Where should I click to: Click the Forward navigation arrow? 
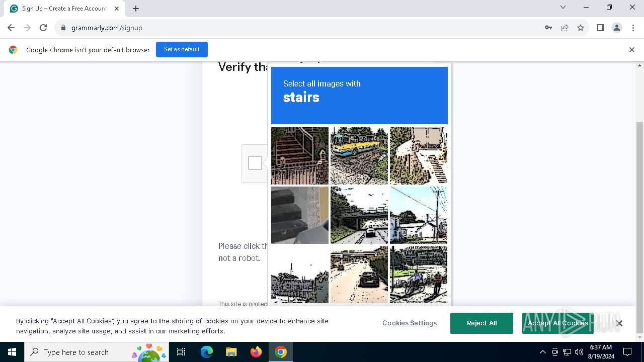pos(27,28)
